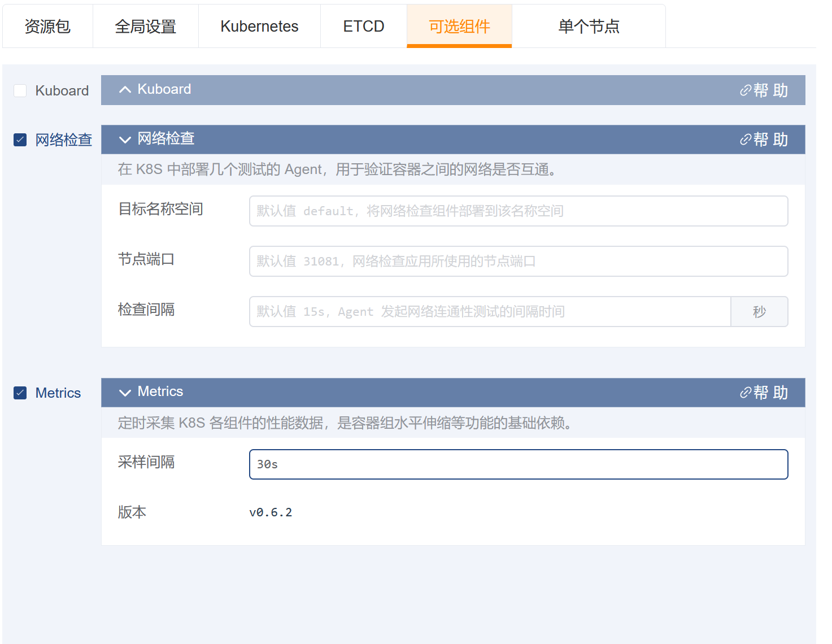The height and width of the screenshot is (644, 832).
Task: Select the version value v0.6.2
Action: pyautogui.click(x=271, y=512)
